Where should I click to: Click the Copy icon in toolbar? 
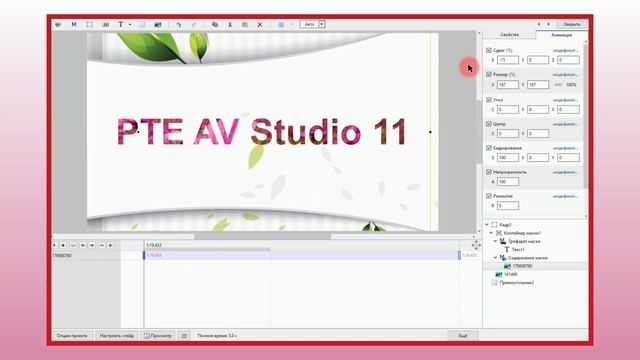[215, 24]
